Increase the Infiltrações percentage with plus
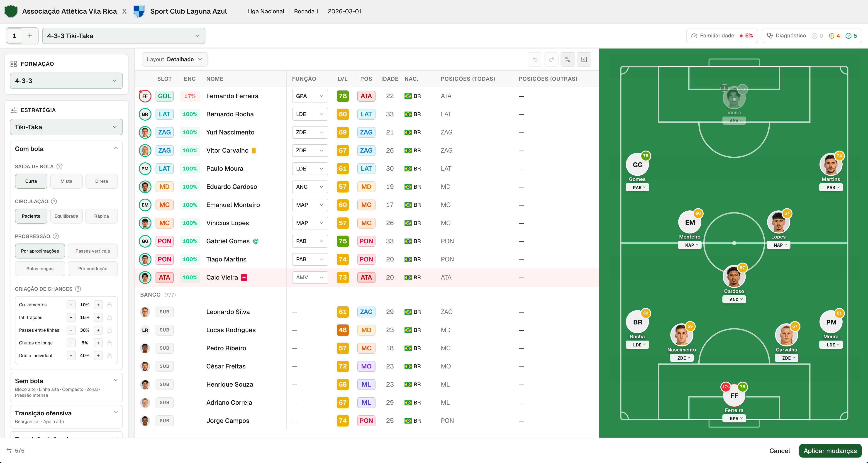The height and width of the screenshot is (463, 868). click(98, 317)
